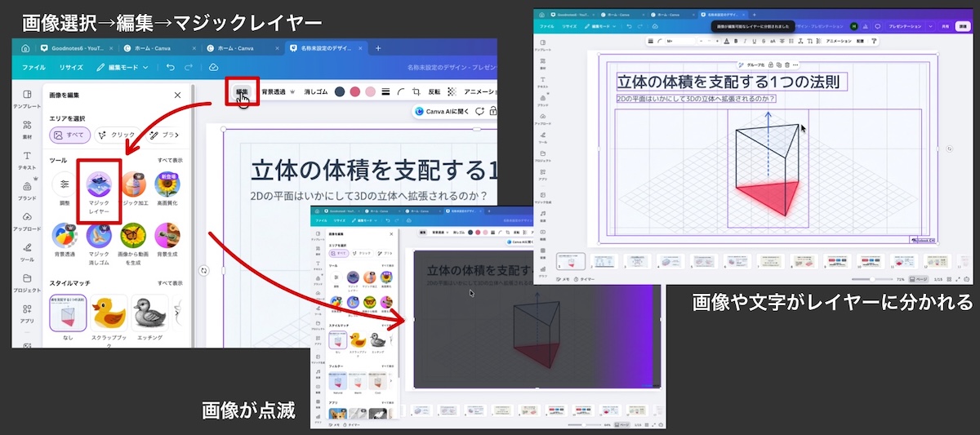Screen dimensions: 980x435
Task: Click 共有 share button in right window
Action: (944, 26)
